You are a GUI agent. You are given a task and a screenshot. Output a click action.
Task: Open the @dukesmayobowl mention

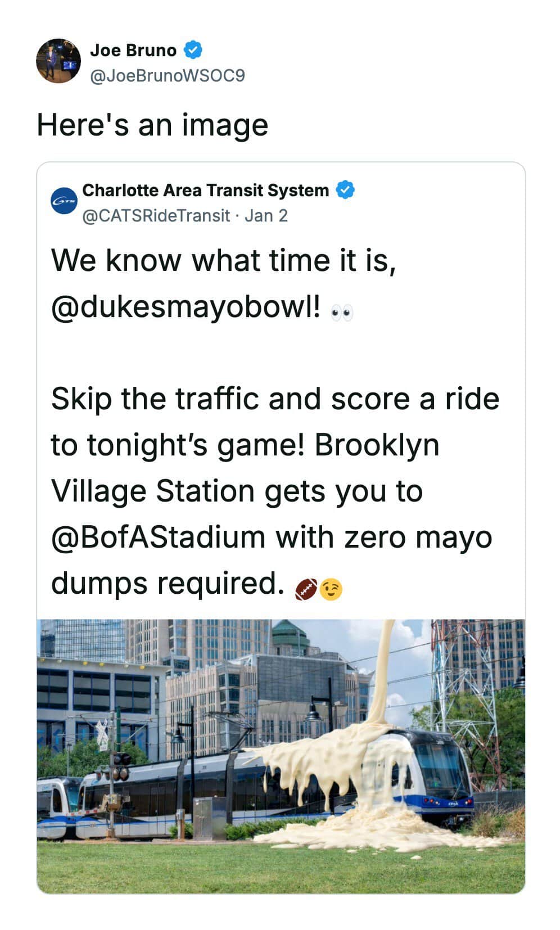pos(187,307)
